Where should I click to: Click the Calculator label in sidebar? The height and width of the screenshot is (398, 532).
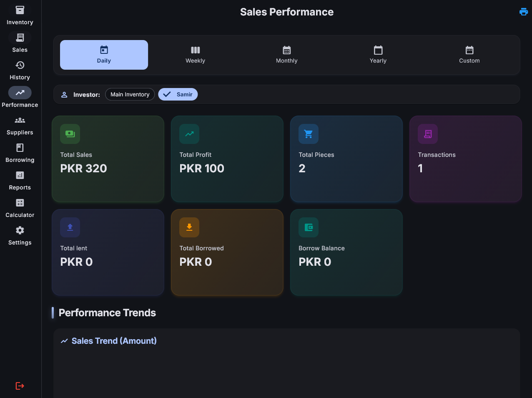click(x=20, y=215)
